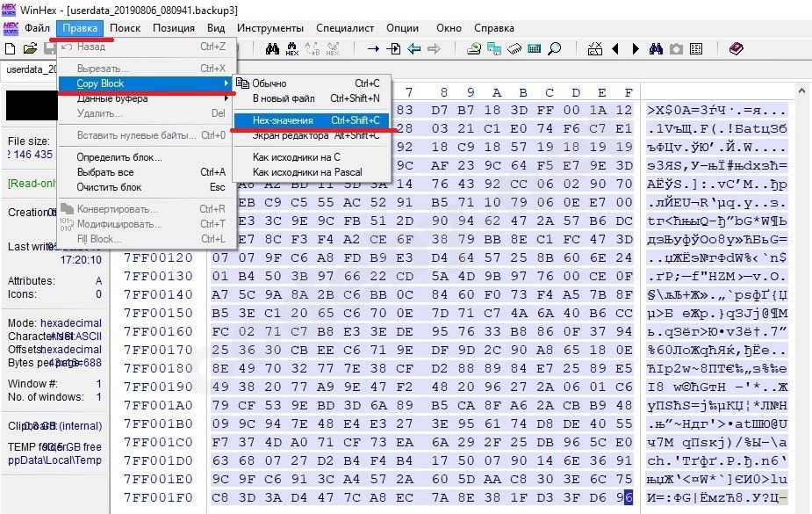
Task: Click the Clipboard info line in sidebar
Action: [x=55, y=426]
